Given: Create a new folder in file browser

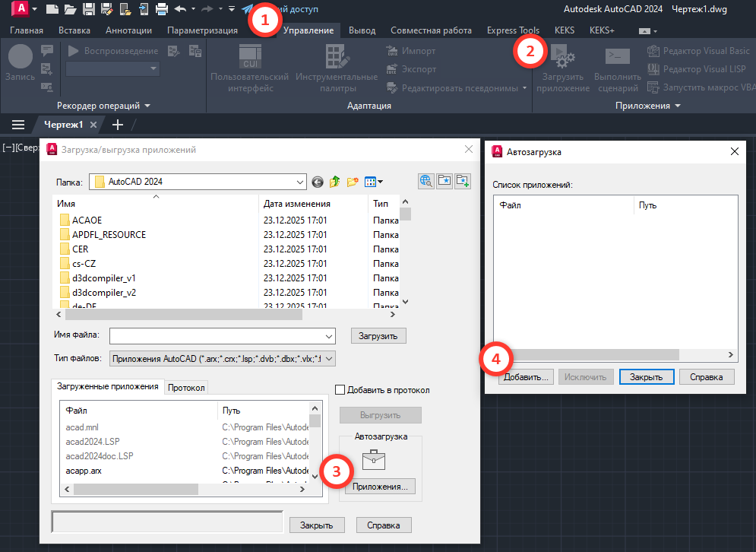Looking at the screenshot, I should click(x=353, y=182).
